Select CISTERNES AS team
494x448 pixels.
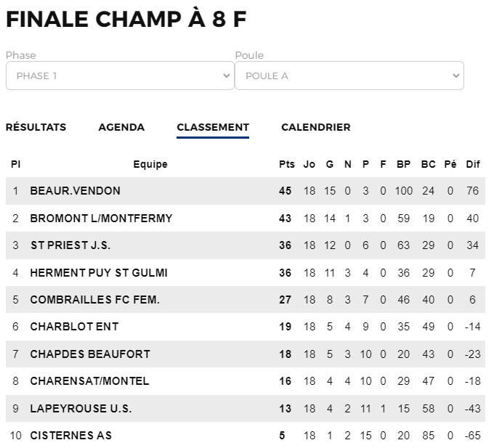click(x=71, y=436)
